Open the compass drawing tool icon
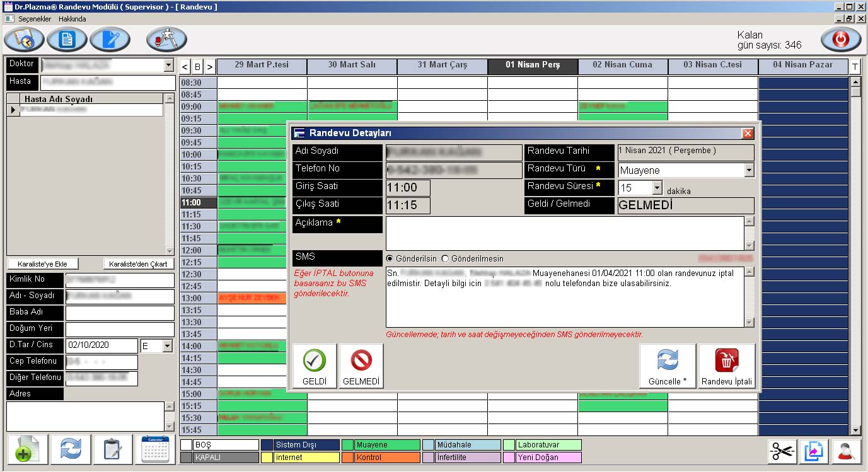This screenshot has width=868, height=472. (166, 40)
